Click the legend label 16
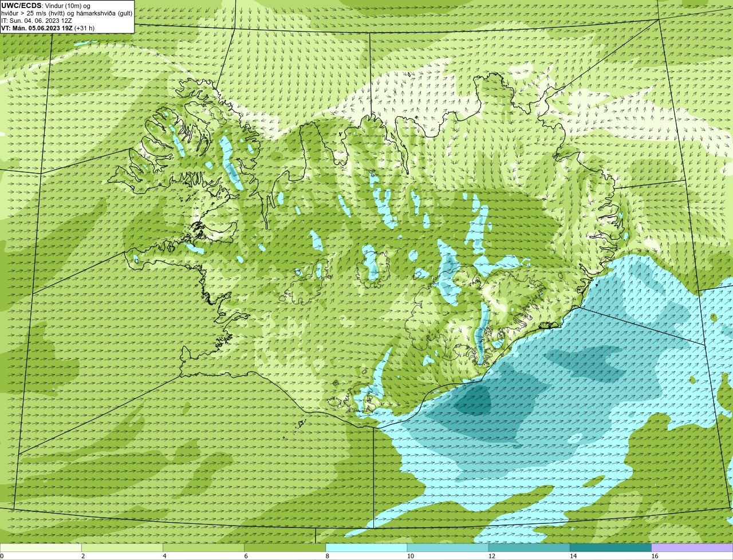 pos(655,556)
